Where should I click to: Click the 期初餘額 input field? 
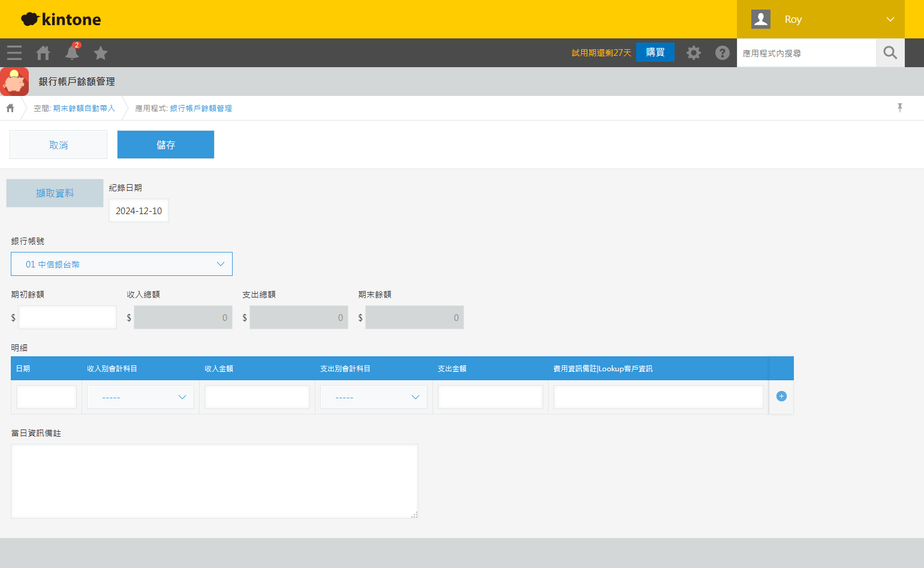coord(67,317)
